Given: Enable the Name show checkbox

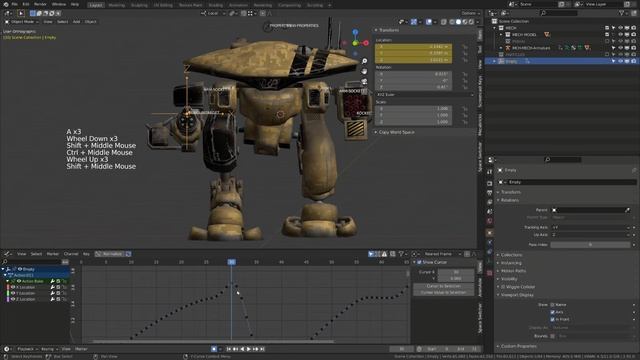Looking at the screenshot, I should tap(552, 305).
